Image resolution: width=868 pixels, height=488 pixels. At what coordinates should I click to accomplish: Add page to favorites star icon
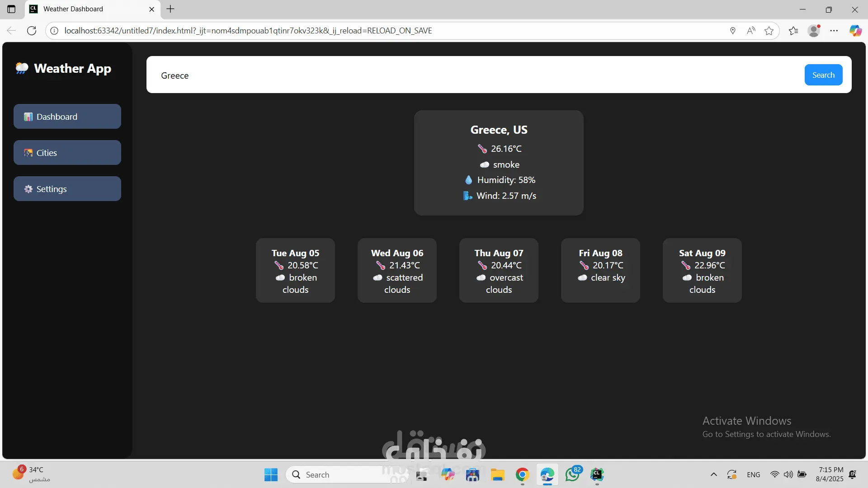pos(769,31)
